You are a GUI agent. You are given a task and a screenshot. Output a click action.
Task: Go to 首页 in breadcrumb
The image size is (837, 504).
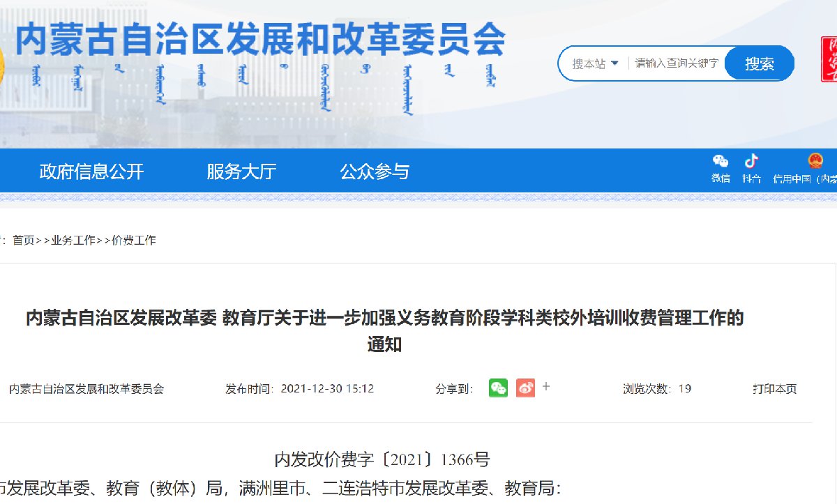tap(23, 240)
